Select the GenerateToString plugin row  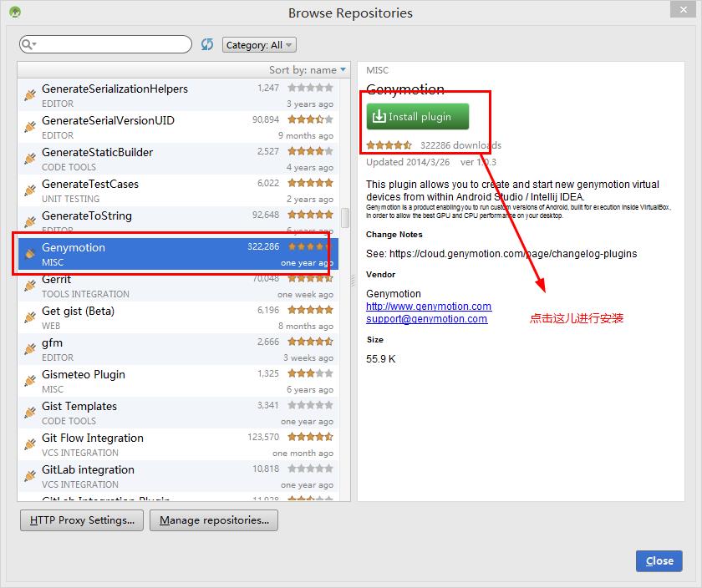[x=178, y=222]
